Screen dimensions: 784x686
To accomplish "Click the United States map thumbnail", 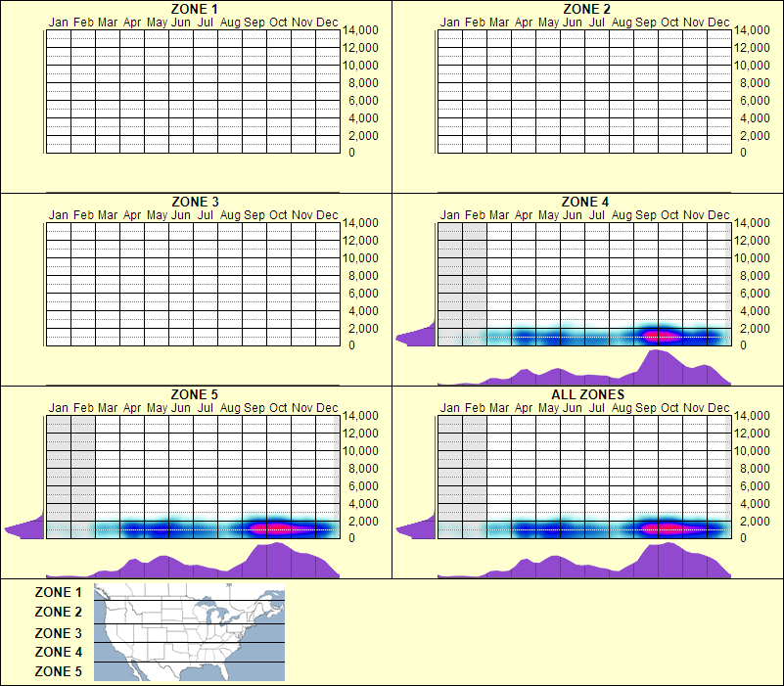I will (188, 631).
